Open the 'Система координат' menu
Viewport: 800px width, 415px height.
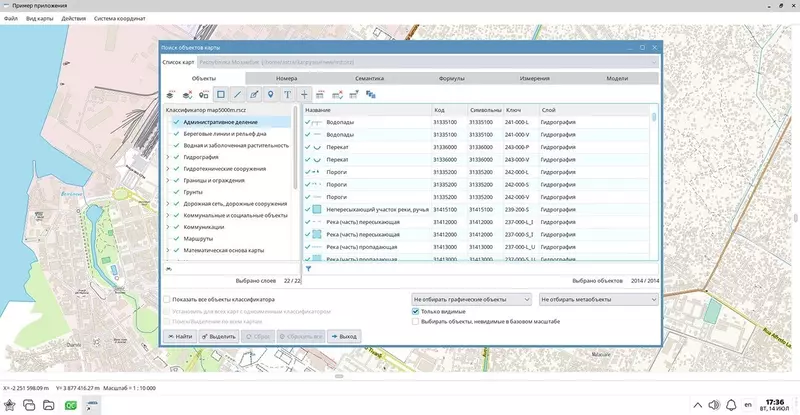[120, 18]
